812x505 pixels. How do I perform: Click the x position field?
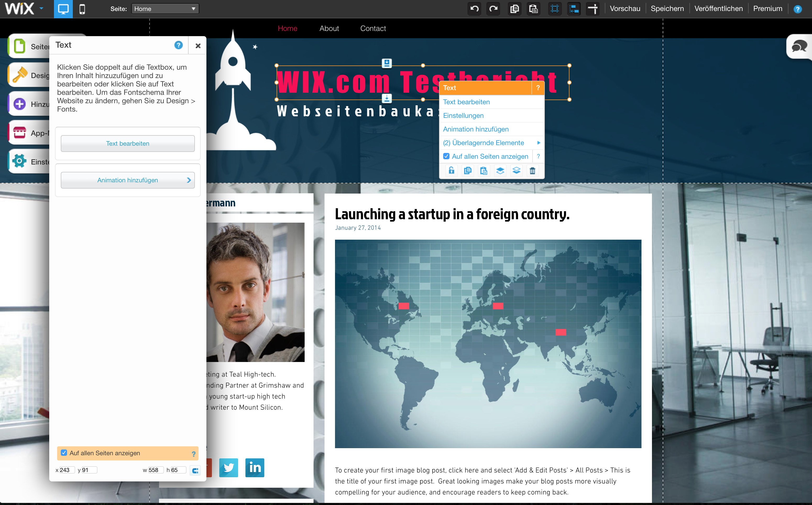pyautogui.click(x=67, y=470)
